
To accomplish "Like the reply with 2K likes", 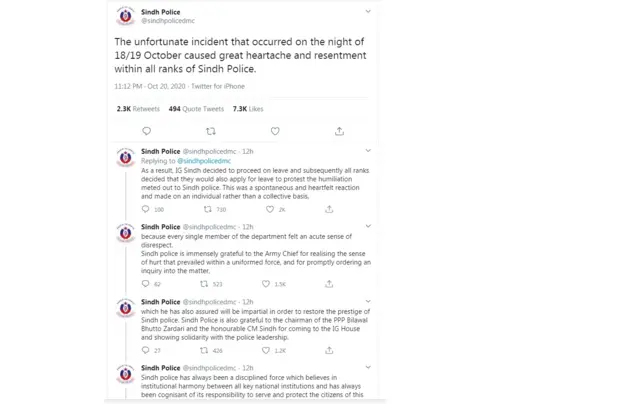I will [x=268, y=210].
